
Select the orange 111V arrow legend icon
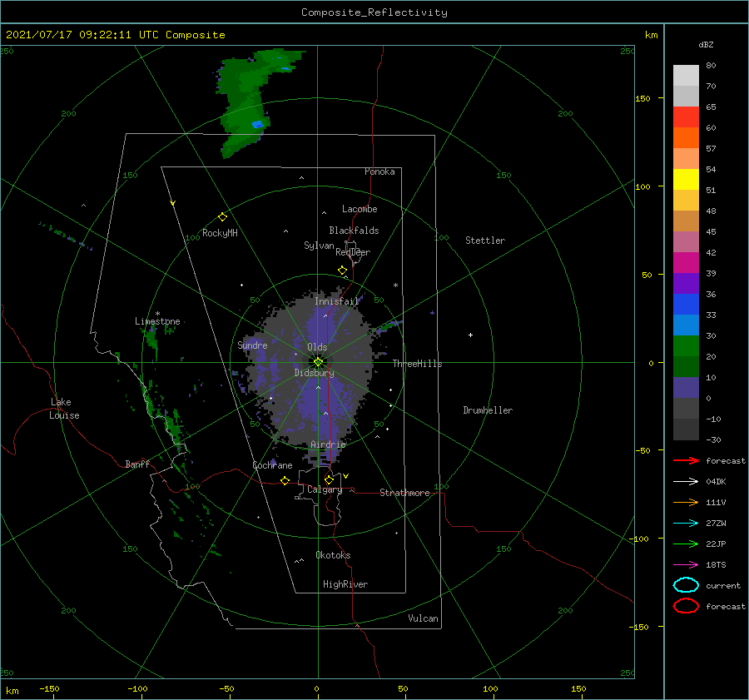coord(686,502)
